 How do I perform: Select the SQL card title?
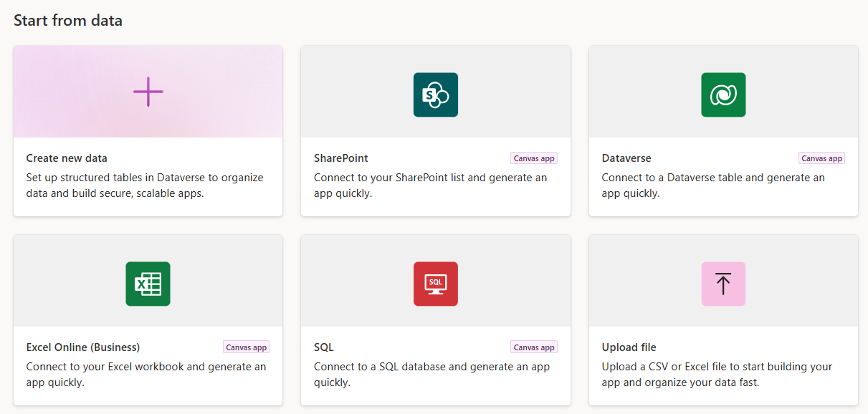pyautogui.click(x=324, y=347)
